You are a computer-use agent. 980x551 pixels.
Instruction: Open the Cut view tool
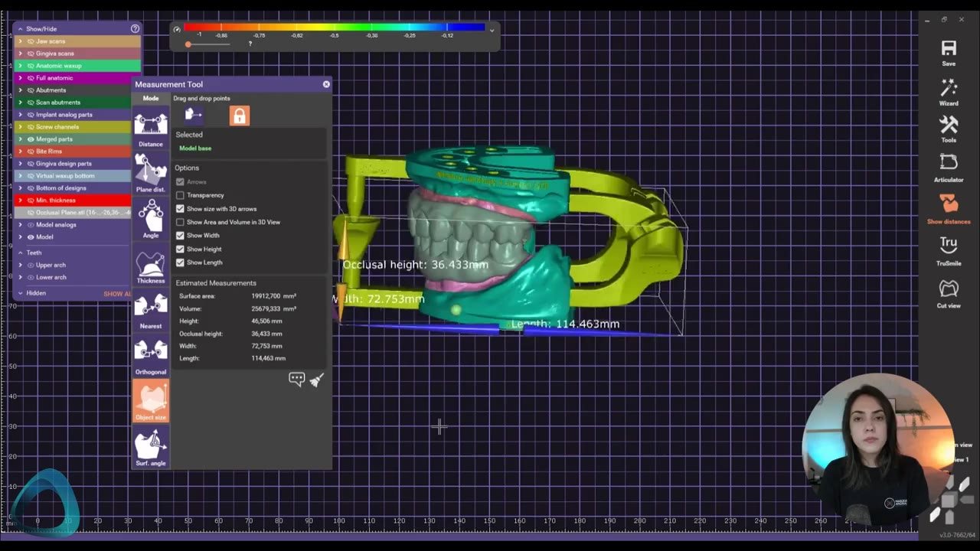949,293
